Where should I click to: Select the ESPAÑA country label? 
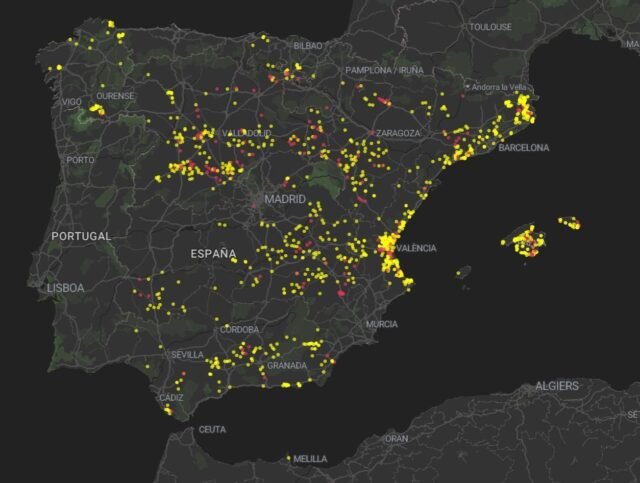coord(213,254)
